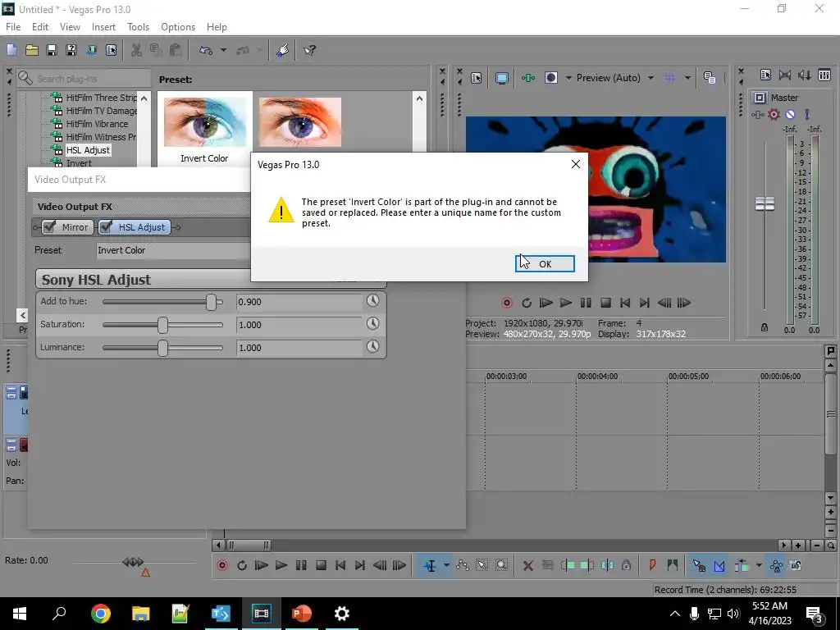840x630 pixels.
Task: Open the View menu
Action: pos(70,27)
